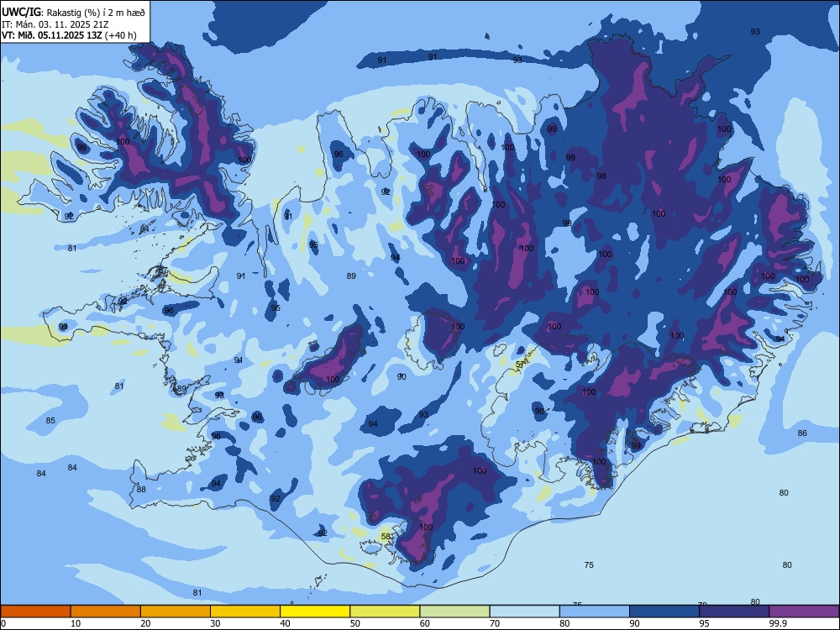Click the pale yellow 50–60 legend swatch

coord(385,612)
